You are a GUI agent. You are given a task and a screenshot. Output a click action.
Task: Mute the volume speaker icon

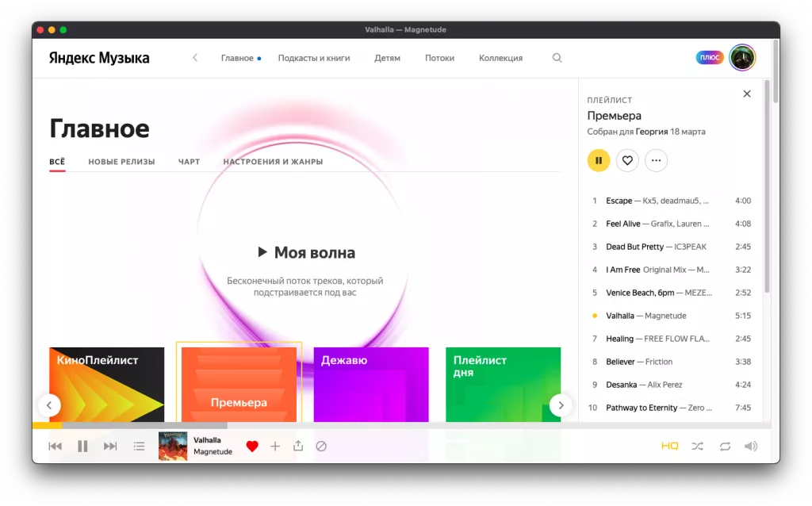751,446
